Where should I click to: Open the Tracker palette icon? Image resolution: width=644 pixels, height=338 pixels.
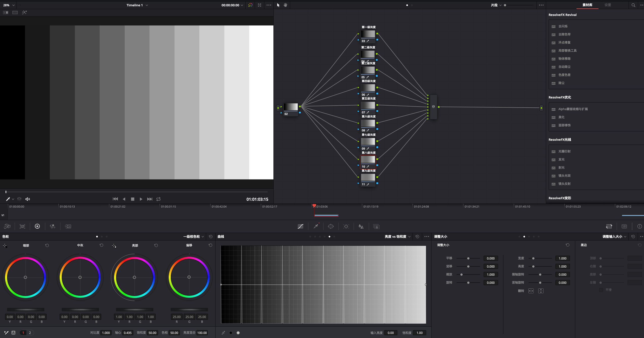(346, 226)
